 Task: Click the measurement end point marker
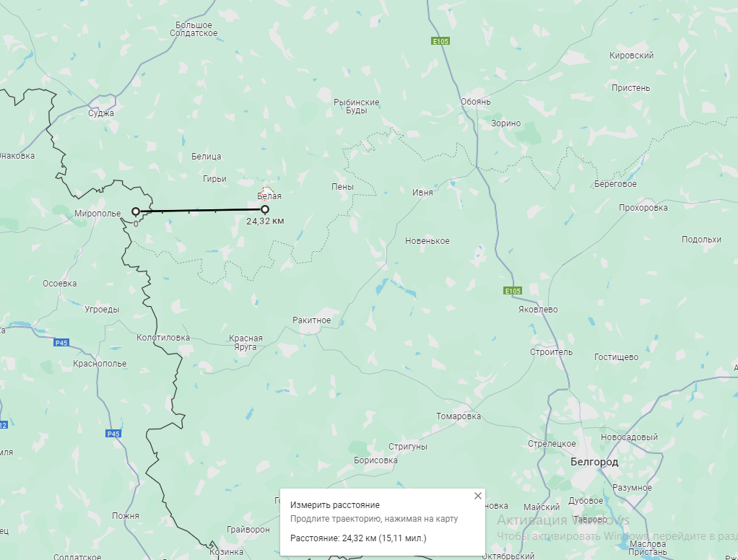(x=265, y=209)
